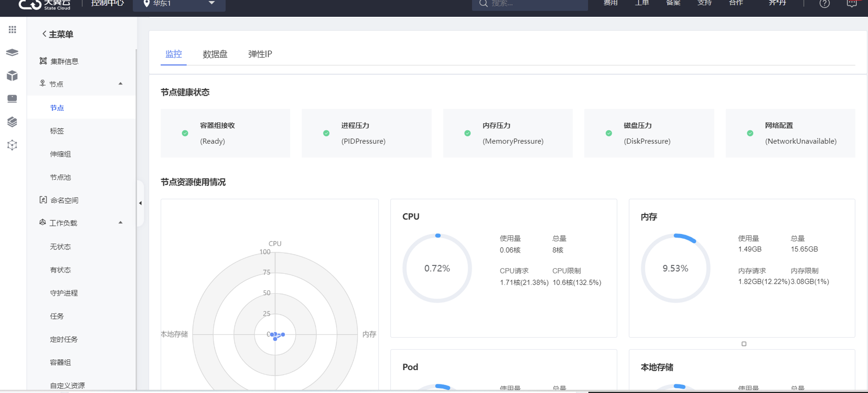Click 支持 in top navigation
The image size is (868, 393).
(705, 3)
